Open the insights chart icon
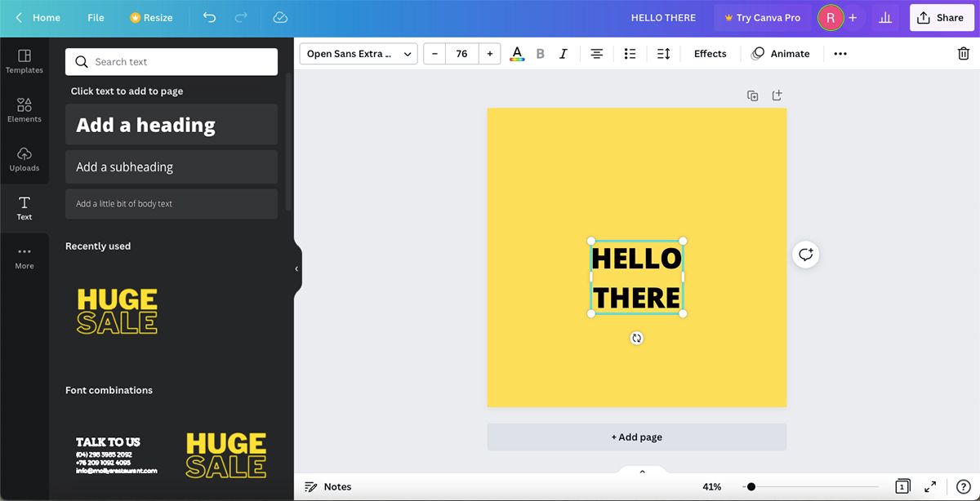 pos(884,17)
